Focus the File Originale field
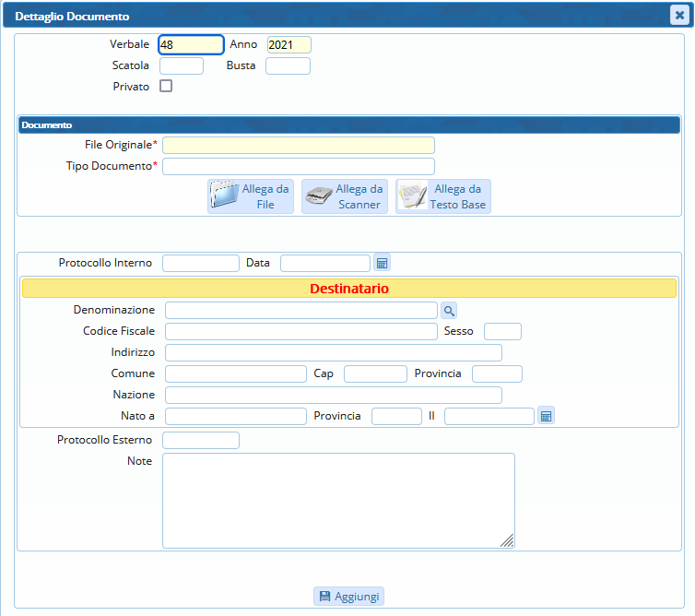This screenshot has width=695, height=616. [298, 145]
